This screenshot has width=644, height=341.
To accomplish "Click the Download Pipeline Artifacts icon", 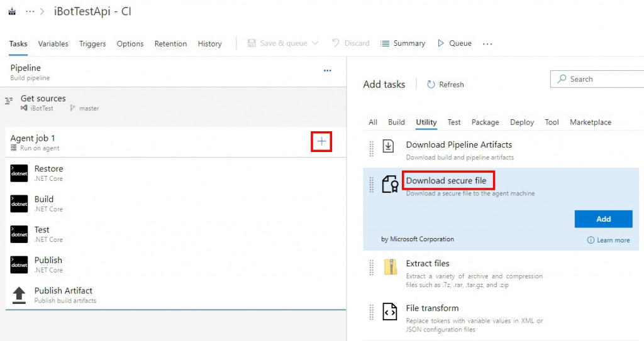I will [x=388, y=146].
